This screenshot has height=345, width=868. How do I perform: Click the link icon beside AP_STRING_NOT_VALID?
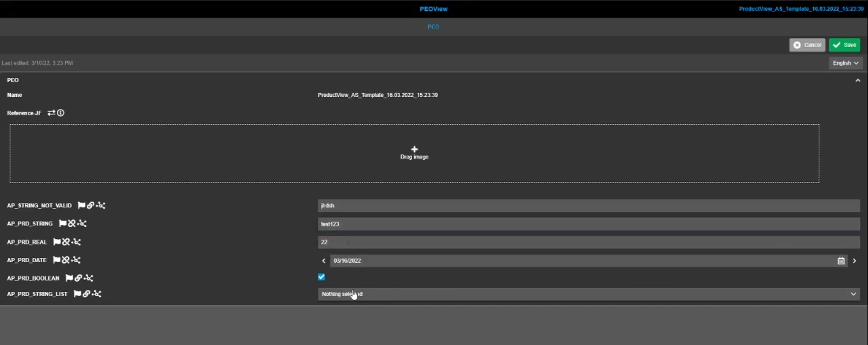[91, 205]
